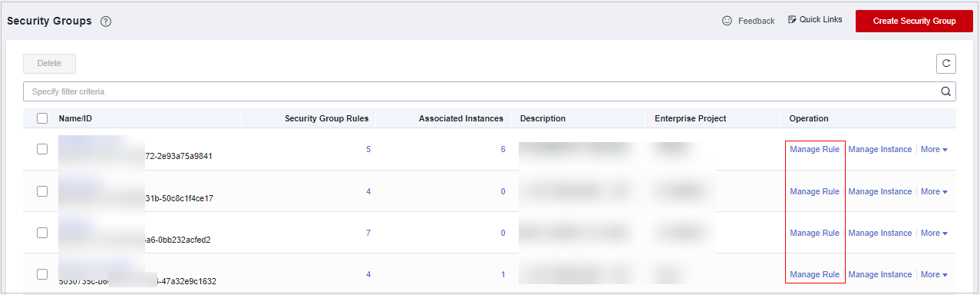The width and height of the screenshot is (980, 295).
Task: Focus the Specify filter criteria search field
Action: (x=482, y=91)
